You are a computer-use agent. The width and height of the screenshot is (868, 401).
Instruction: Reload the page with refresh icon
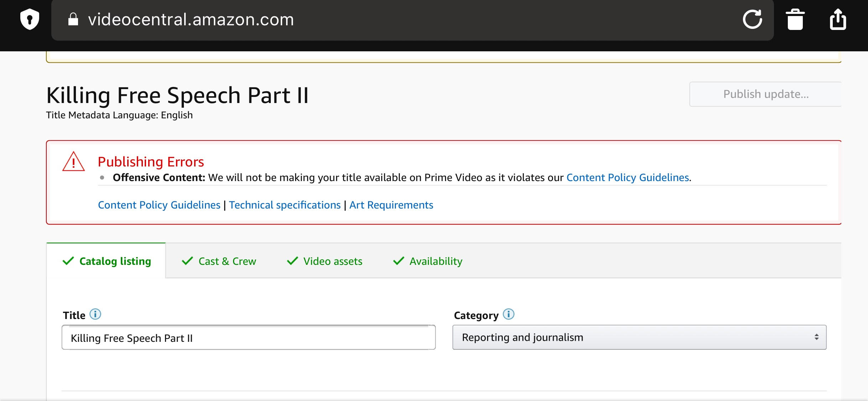pos(752,19)
